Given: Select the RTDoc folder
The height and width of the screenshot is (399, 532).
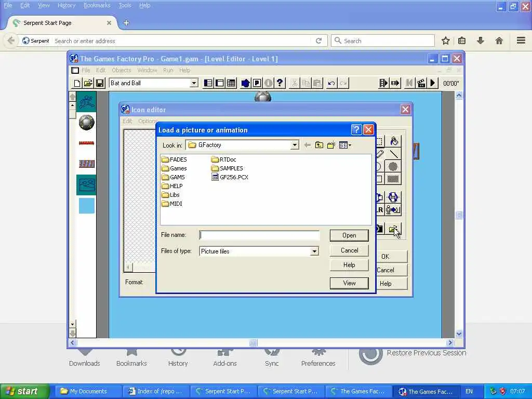Looking at the screenshot, I should click(224, 159).
